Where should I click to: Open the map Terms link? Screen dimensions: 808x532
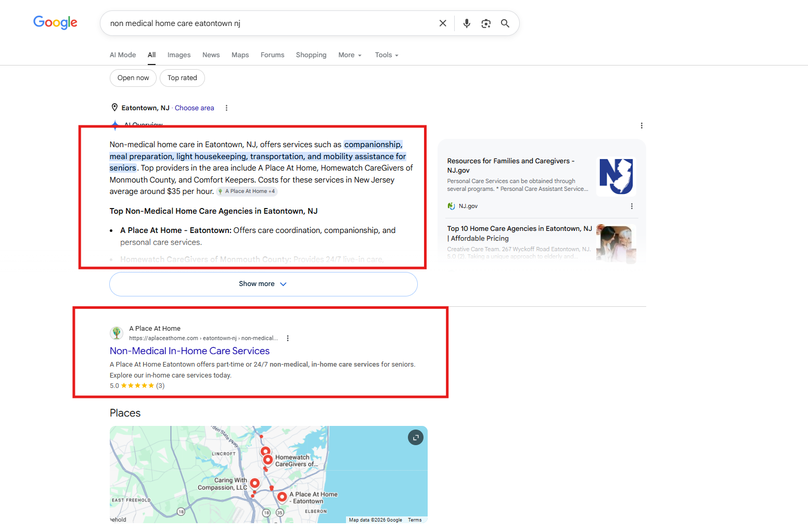pos(415,520)
